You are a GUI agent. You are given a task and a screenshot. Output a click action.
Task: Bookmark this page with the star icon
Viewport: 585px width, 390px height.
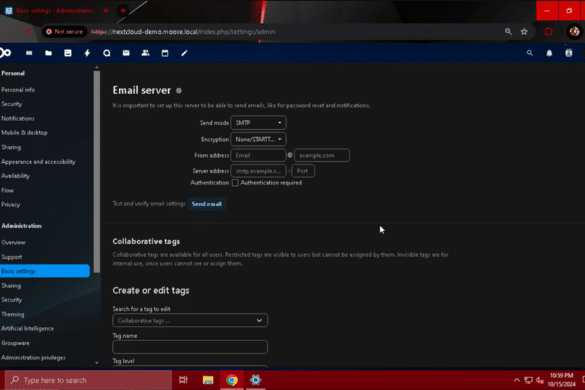[x=524, y=32]
